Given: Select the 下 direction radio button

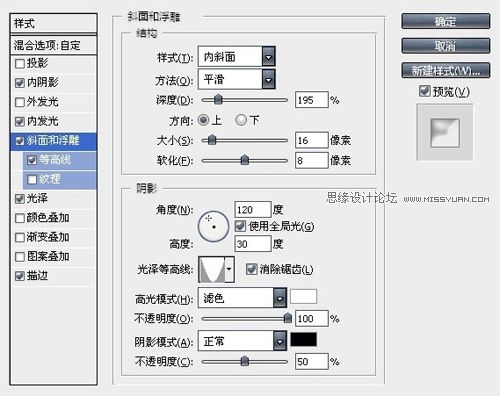Looking at the screenshot, I should click(241, 120).
